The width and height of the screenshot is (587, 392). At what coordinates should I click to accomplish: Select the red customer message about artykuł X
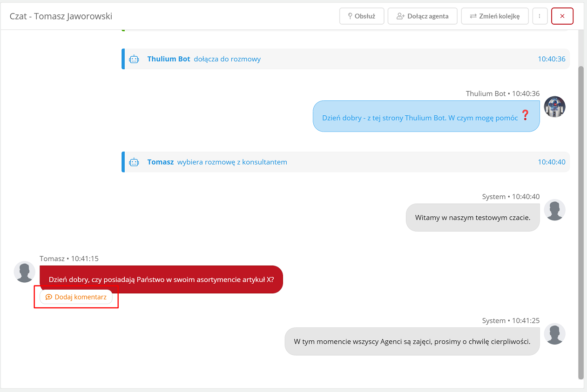(161, 279)
